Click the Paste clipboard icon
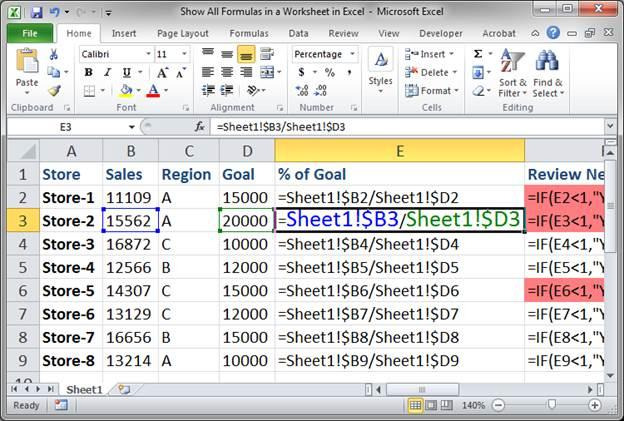 (x=27, y=60)
